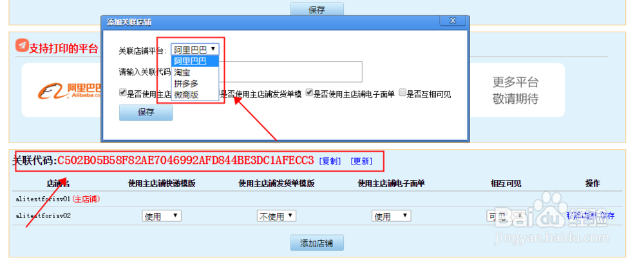The height and width of the screenshot is (260, 644).
Task: Select 淘宝 from the platform list
Action: pyautogui.click(x=195, y=73)
